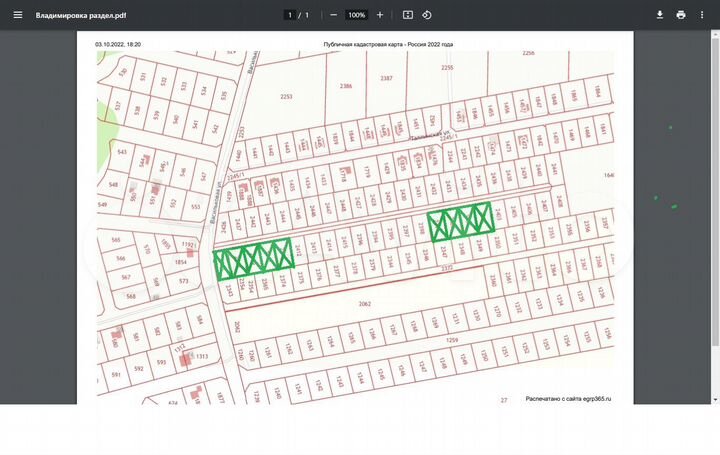720x455 pixels.
Task: Click the footer text Распечатано с сайта egrp365.ru
Action: (567, 398)
